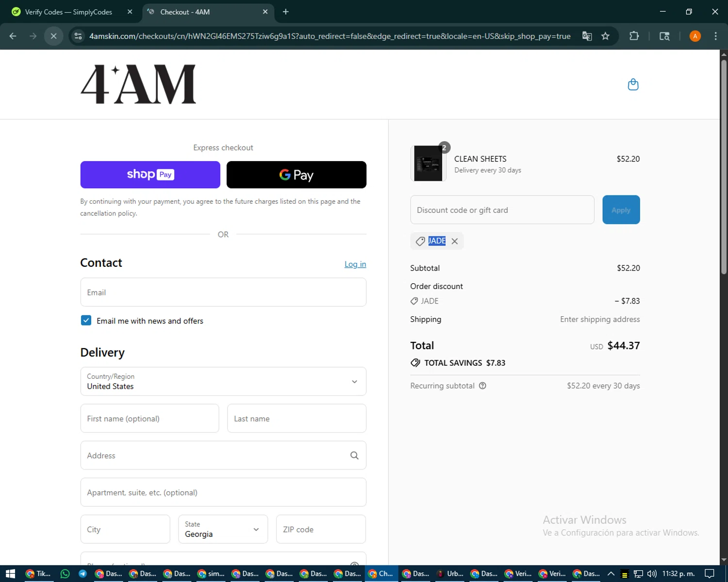
Task: Open WhatsApp from the taskbar
Action: coord(65,574)
